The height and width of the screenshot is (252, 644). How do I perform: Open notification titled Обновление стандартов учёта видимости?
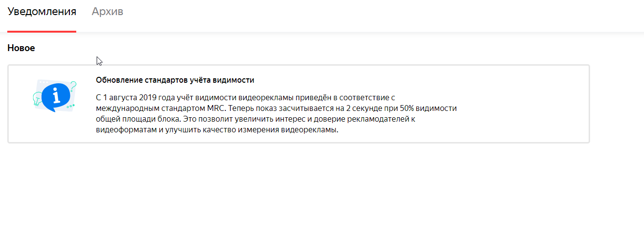click(175, 80)
